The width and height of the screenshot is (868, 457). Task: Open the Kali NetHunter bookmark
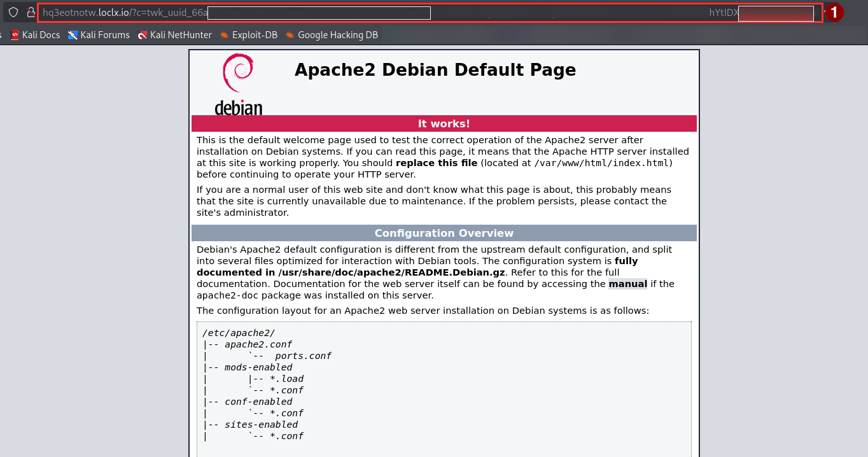tap(175, 35)
